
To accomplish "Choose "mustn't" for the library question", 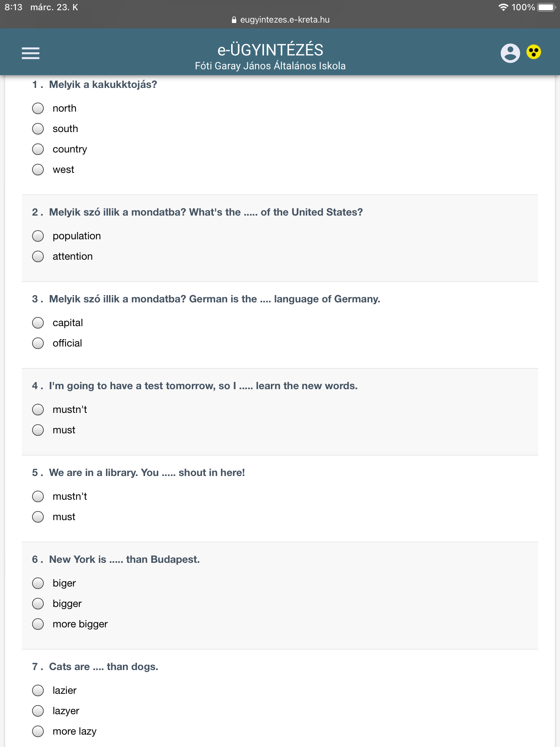I will coord(38,496).
